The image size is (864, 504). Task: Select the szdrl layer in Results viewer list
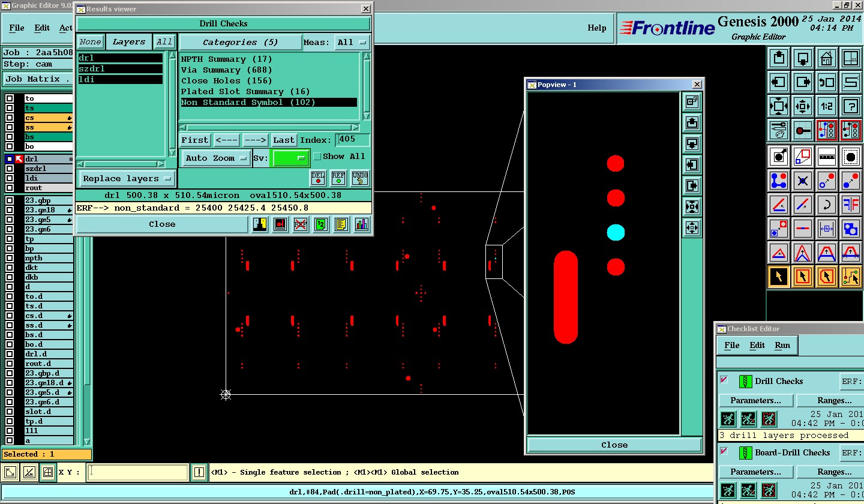coord(121,69)
